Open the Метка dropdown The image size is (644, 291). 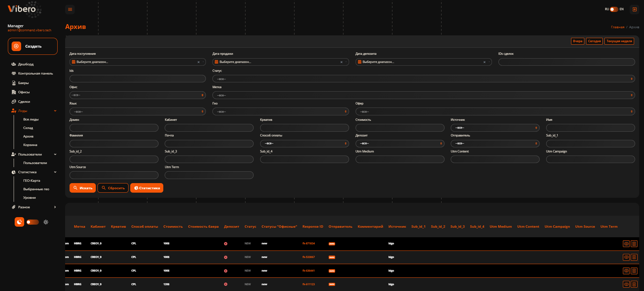(423, 95)
